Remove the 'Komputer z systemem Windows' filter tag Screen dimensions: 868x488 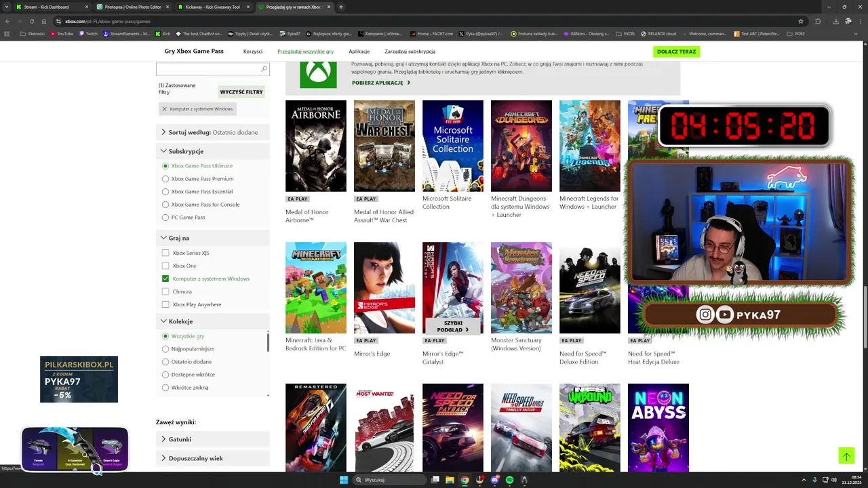(x=164, y=108)
